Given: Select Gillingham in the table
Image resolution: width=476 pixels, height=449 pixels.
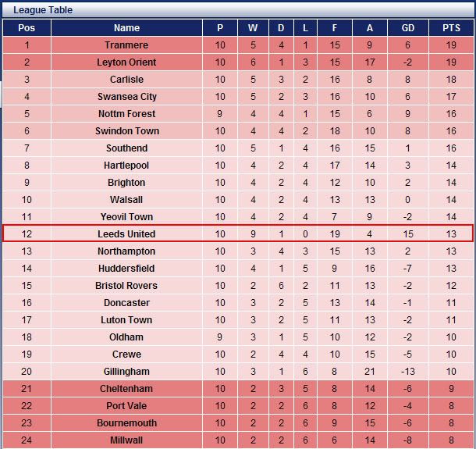Looking at the screenshot, I should (x=126, y=372).
